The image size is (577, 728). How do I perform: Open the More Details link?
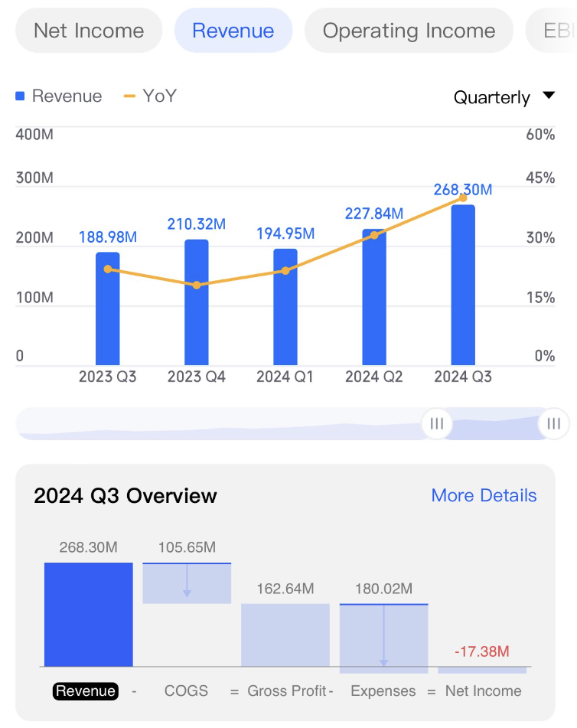click(484, 495)
